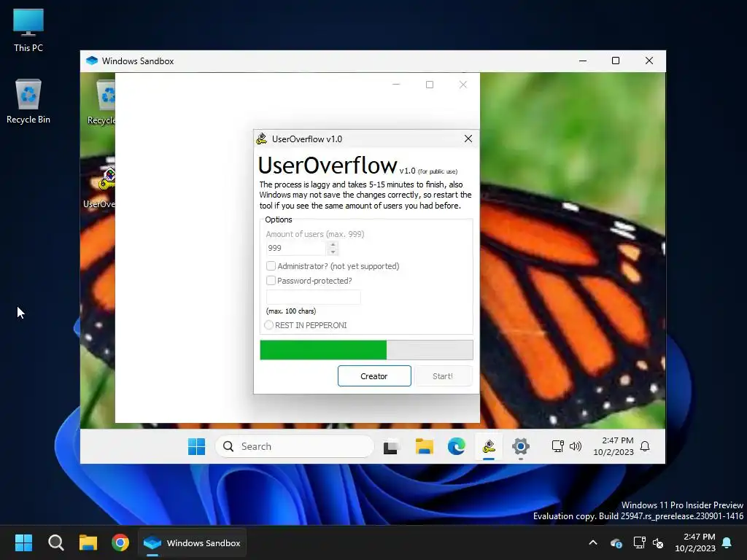Click the 'Options' group label
747x560 pixels.
click(x=278, y=219)
